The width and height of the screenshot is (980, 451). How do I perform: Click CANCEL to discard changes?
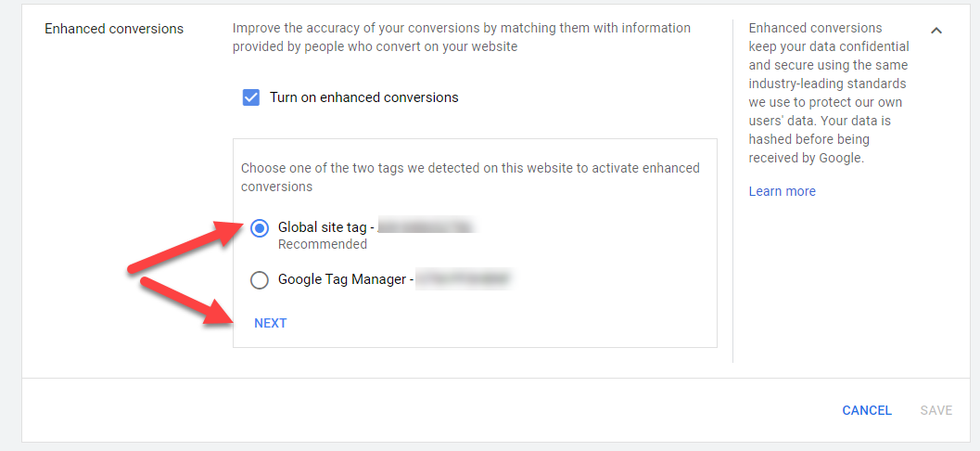tap(866, 410)
